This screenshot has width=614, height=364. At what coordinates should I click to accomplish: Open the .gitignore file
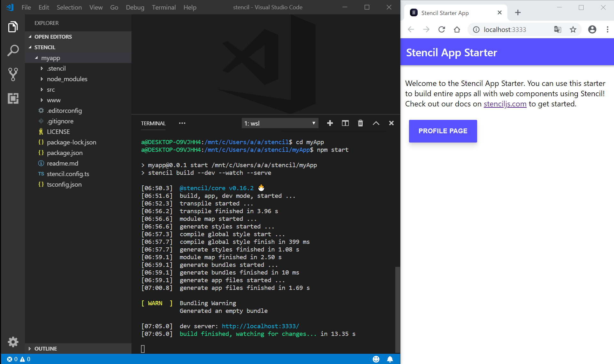[x=78, y=121]
